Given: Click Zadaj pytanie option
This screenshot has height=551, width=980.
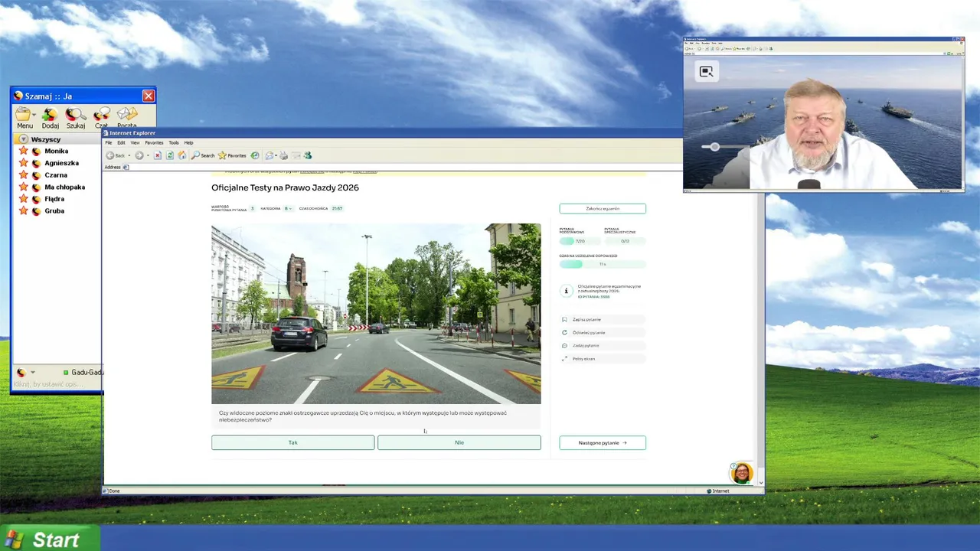Looking at the screenshot, I should [603, 345].
